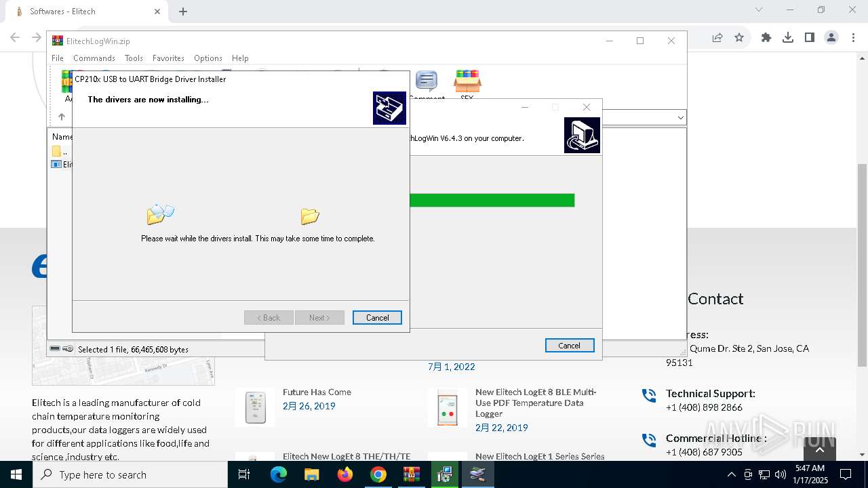The image size is (868, 488).
Task: Open File Explorer from taskbar
Action: click(311, 474)
